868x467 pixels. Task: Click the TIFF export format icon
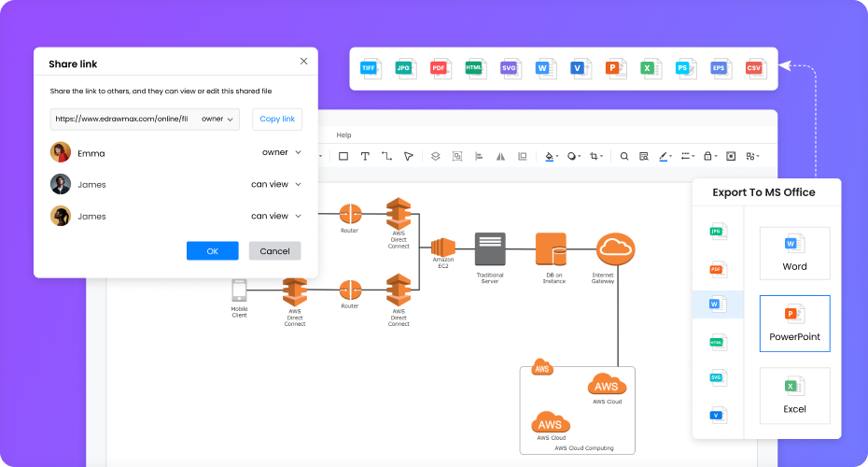coord(370,68)
